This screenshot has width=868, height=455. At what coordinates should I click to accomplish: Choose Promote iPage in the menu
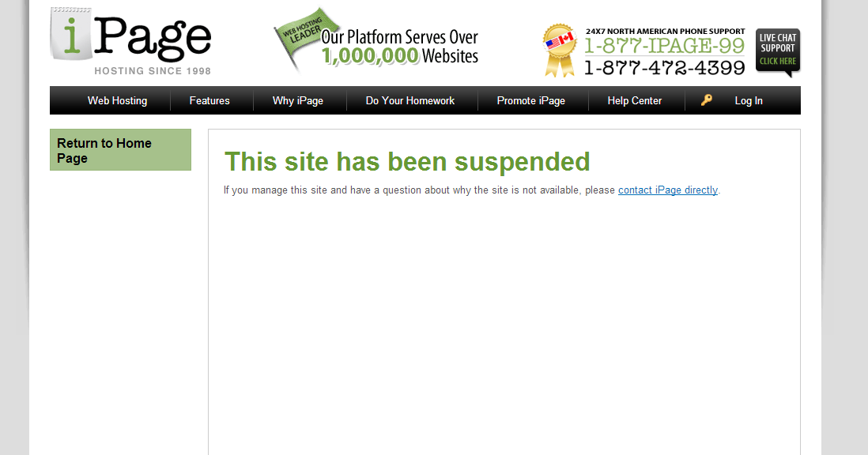[x=531, y=100]
